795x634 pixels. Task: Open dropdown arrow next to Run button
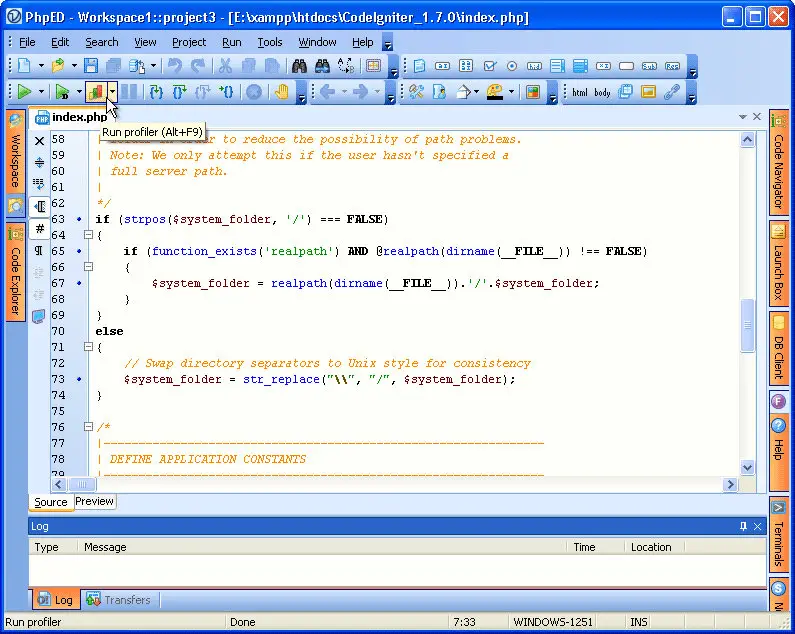coord(41,92)
